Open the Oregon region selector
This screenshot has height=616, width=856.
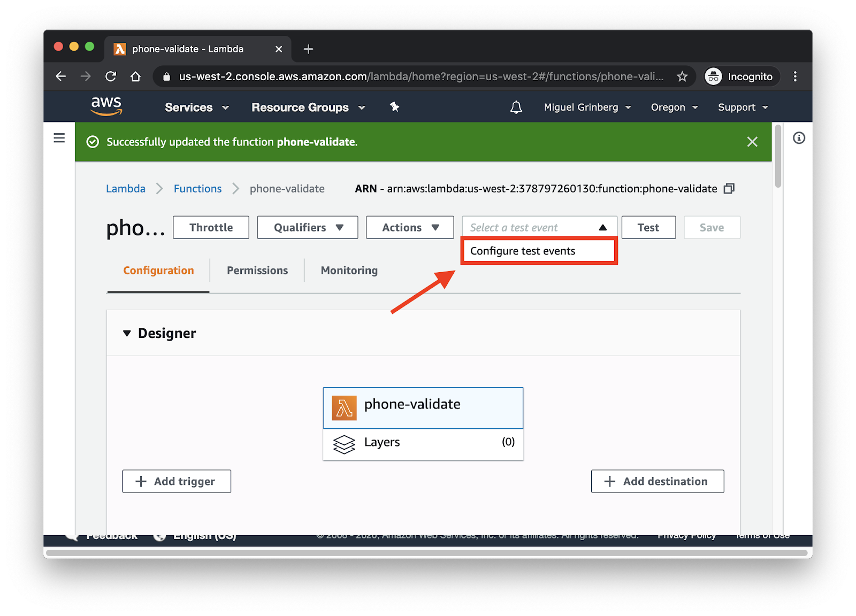(675, 107)
